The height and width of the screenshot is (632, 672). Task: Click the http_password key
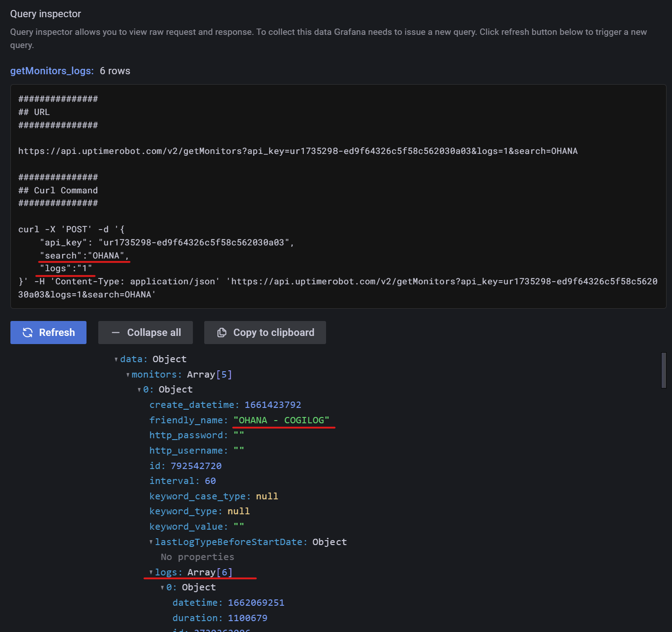click(189, 435)
